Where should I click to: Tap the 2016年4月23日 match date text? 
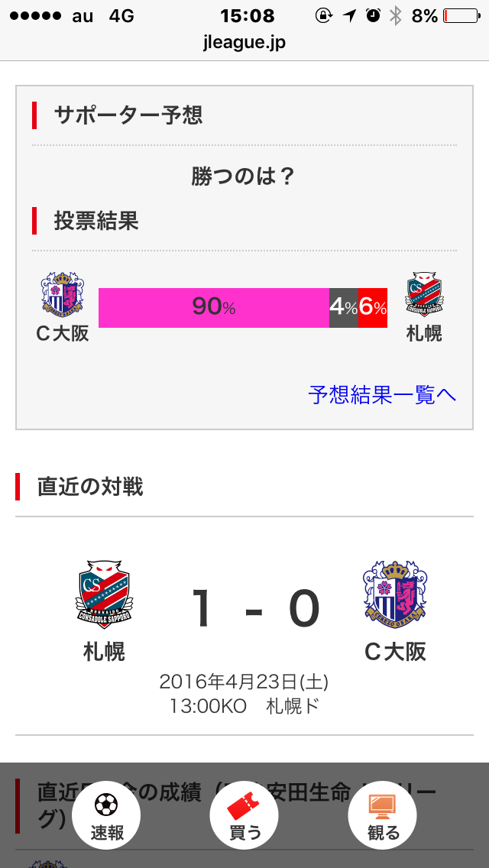[x=244, y=681]
